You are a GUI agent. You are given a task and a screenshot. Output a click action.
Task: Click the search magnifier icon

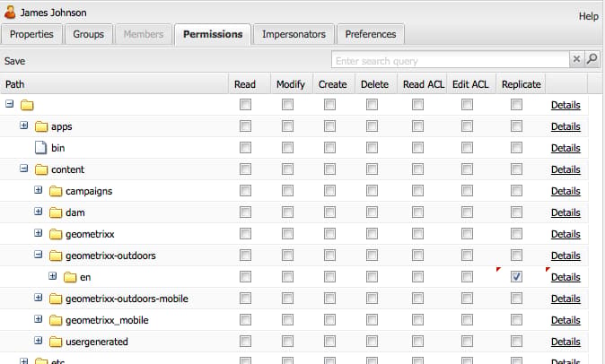pyautogui.click(x=592, y=59)
